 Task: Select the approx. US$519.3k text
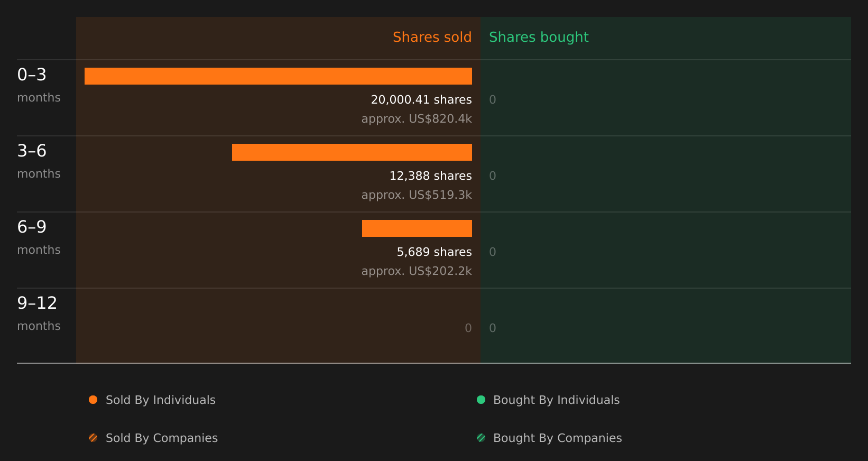417,195
